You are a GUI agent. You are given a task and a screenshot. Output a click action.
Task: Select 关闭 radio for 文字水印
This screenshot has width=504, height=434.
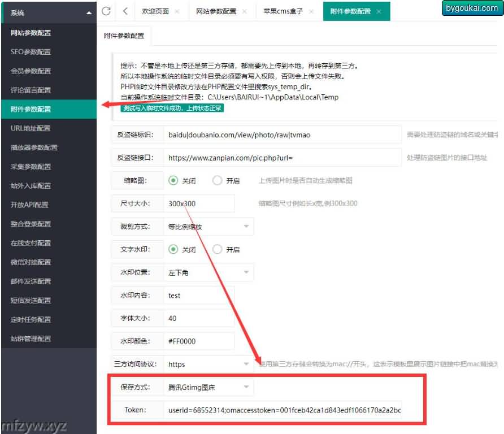tap(174, 249)
